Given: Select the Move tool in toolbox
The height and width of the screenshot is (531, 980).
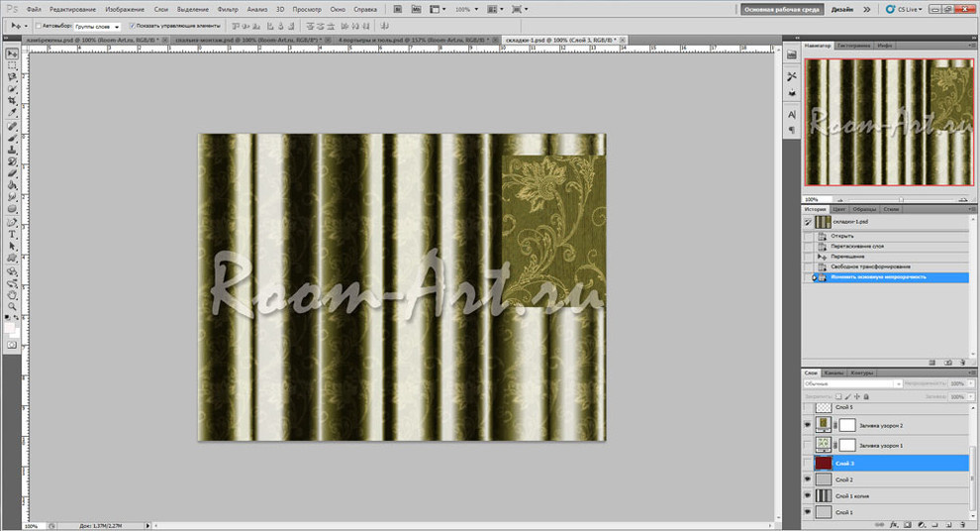Looking at the screenshot, I should tap(12, 53).
